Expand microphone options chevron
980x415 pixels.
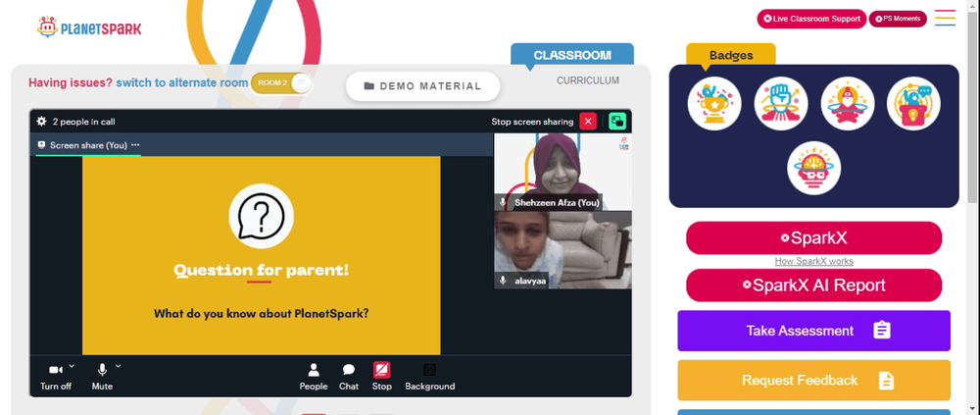pyautogui.click(x=118, y=366)
